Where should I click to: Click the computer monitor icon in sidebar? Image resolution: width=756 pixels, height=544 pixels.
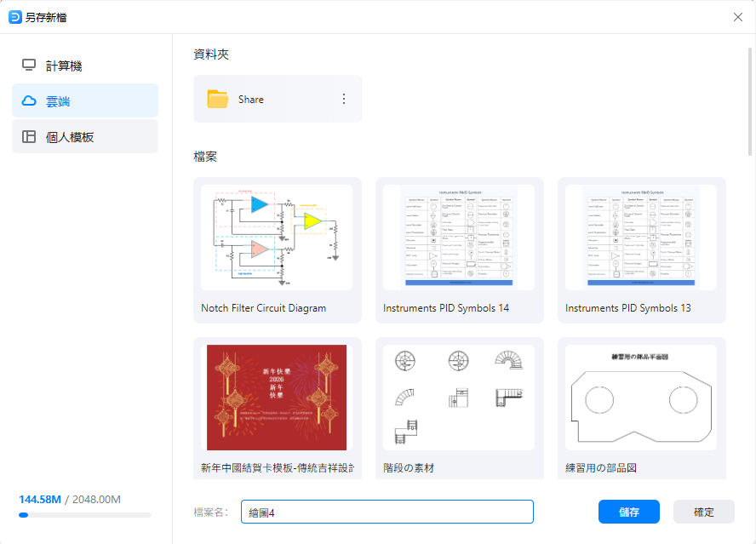pyautogui.click(x=29, y=66)
